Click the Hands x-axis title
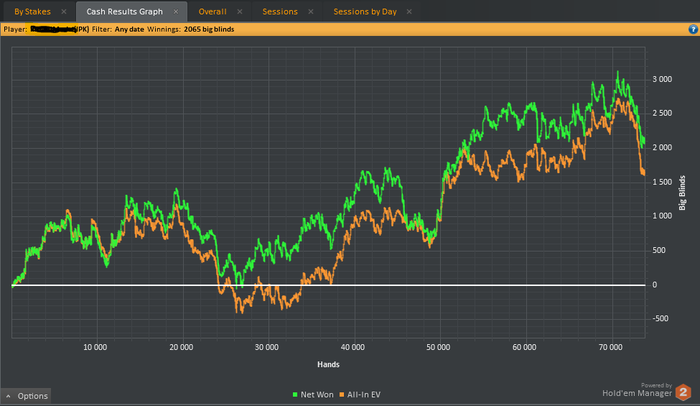 pyautogui.click(x=328, y=364)
